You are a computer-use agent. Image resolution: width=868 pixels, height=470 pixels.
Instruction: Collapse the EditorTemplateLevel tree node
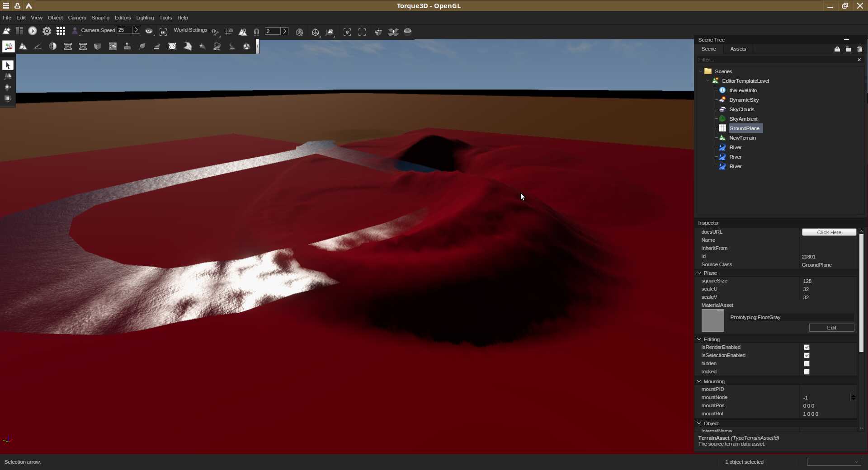pos(708,81)
